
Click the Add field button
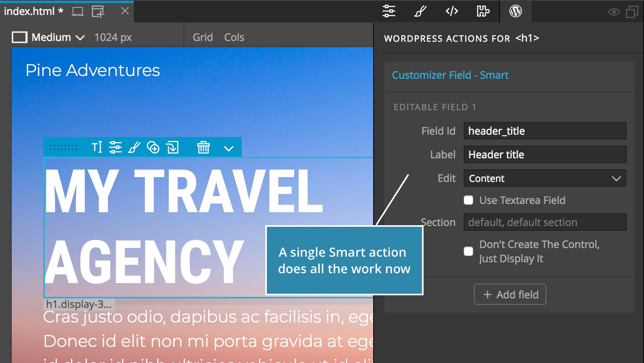[510, 294]
